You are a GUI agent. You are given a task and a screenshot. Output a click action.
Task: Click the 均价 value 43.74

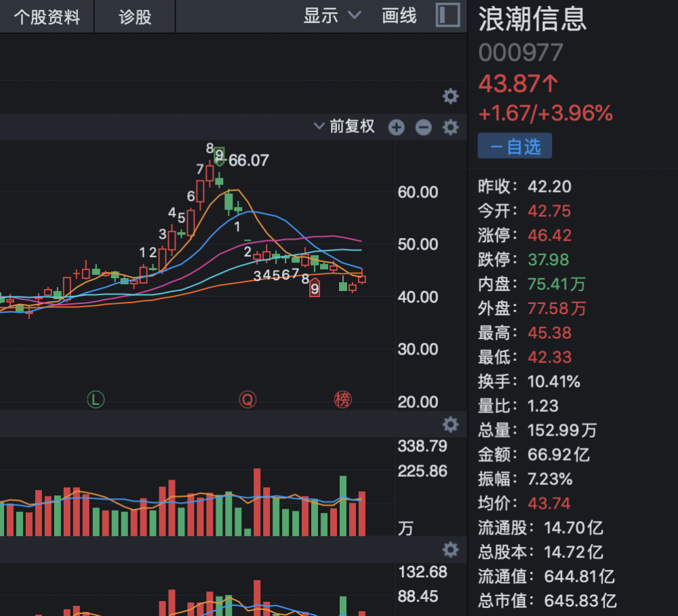549,503
